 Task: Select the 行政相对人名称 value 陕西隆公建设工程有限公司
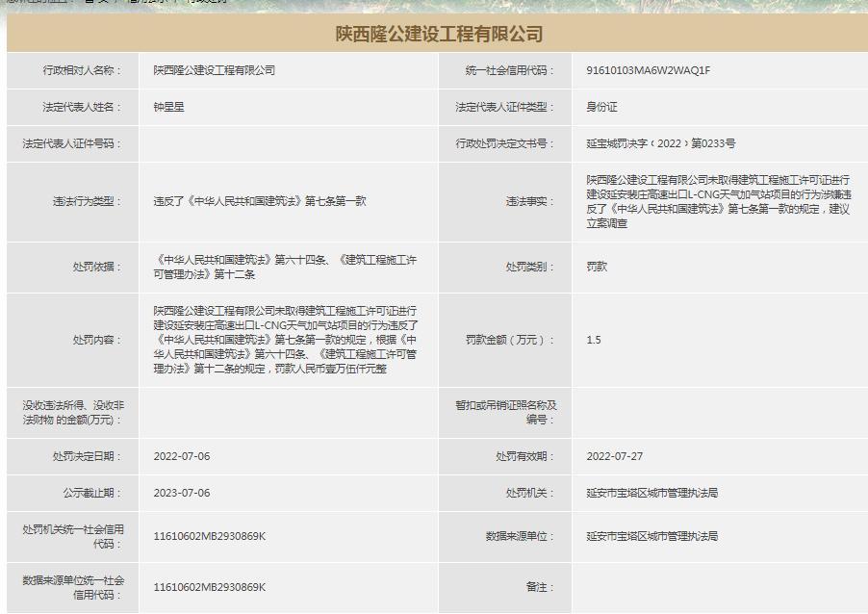coord(215,70)
